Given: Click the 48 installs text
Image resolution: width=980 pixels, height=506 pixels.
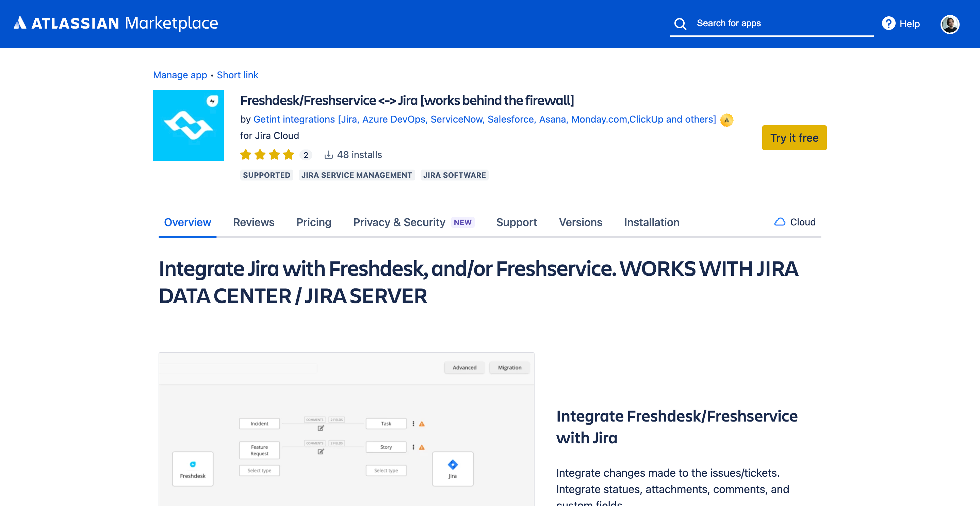Looking at the screenshot, I should pos(360,155).
